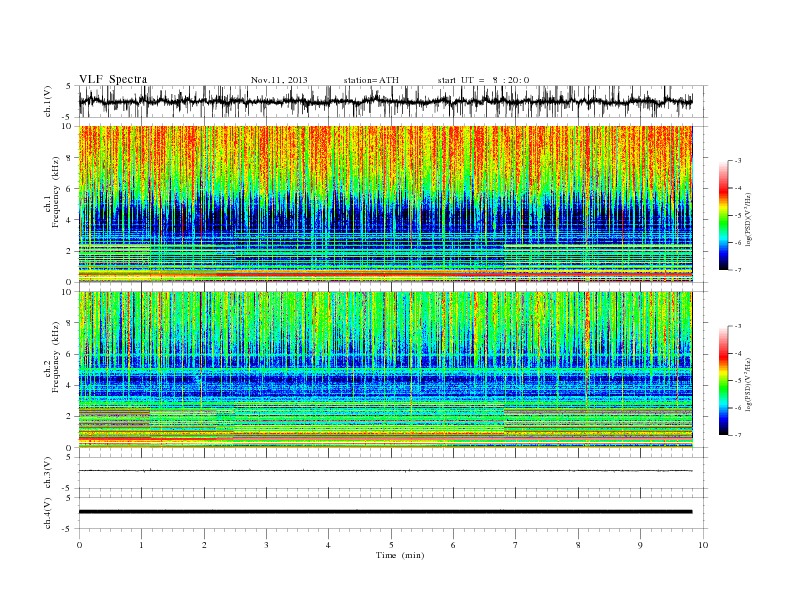Viewport: 792px width, 612px height.
Task: Select the ch.3 voltage trace panel
Action: pyautogui.click(x=393, y=473)
